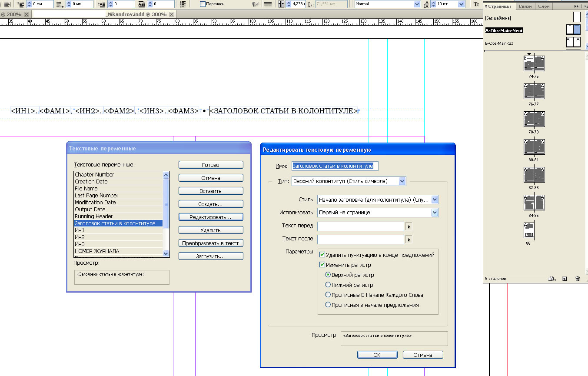Click the number of columns icon

pyautogui.click(x=268, y=4)
